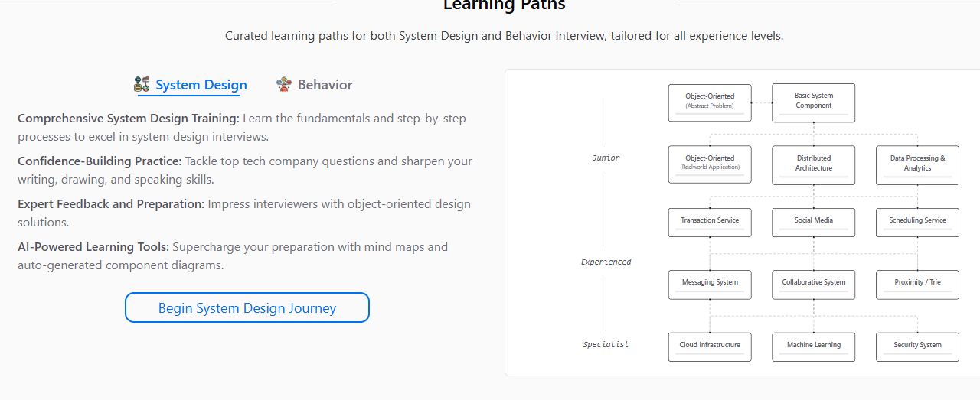Image resolution: width=980 pixels, height=400 pixels.
Task: Open the Scheduling Service node
Action: [x=917, y=222]
